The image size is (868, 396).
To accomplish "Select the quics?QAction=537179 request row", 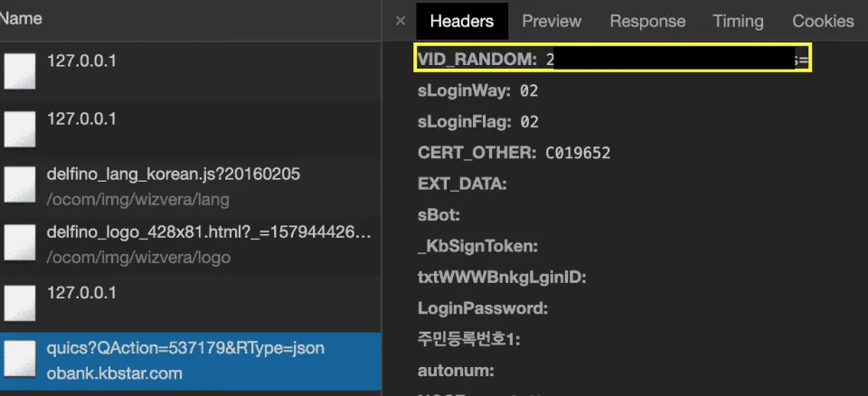I will [191, 361].
